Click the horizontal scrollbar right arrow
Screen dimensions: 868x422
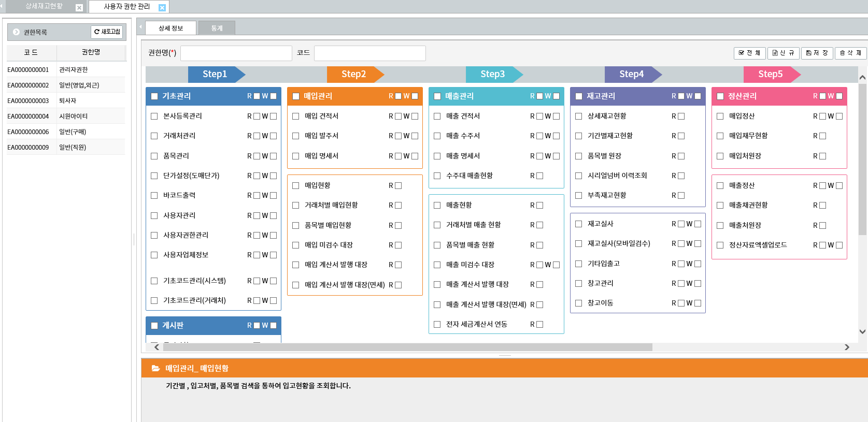(847, 347)
